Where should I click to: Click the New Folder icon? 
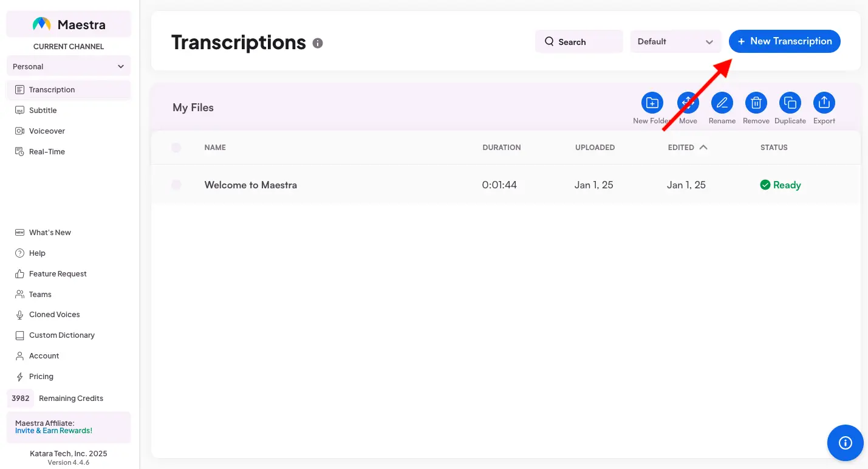pos(651,102)
